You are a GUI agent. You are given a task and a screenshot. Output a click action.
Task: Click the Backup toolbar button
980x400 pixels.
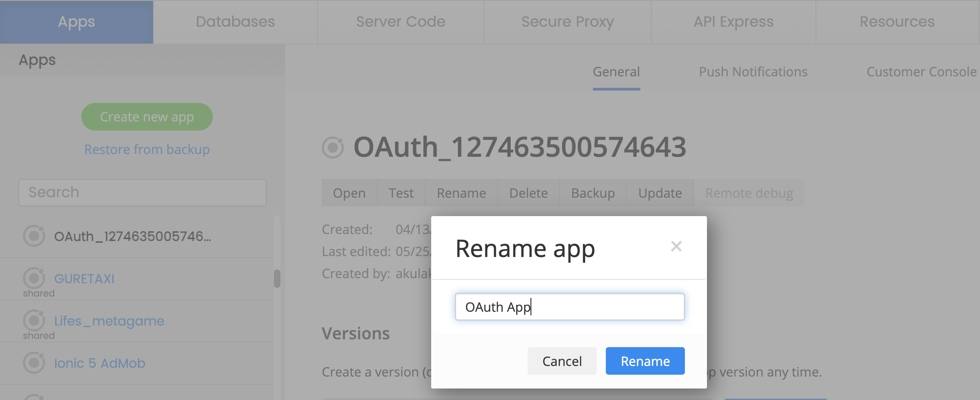[x=593, y=193]
